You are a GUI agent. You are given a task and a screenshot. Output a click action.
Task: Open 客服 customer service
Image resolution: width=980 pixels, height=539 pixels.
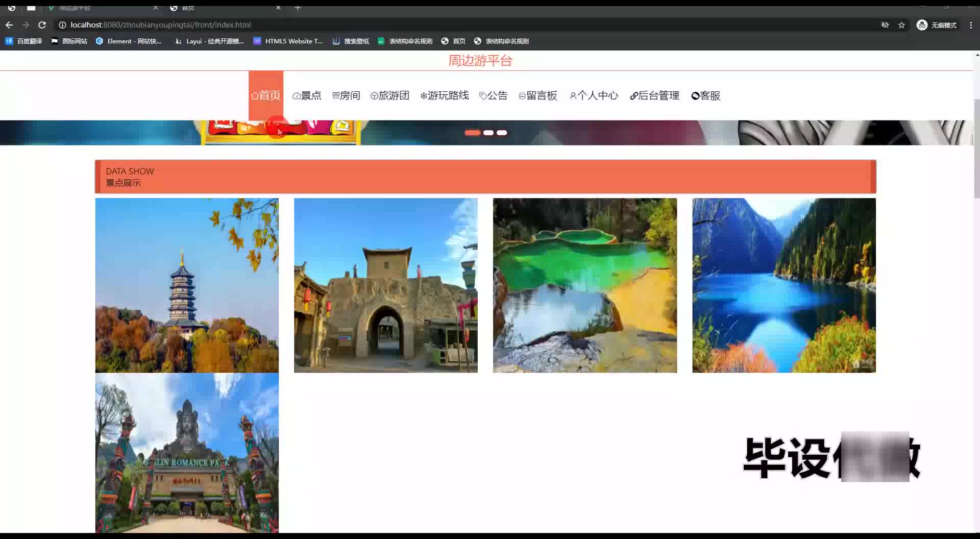706,96
